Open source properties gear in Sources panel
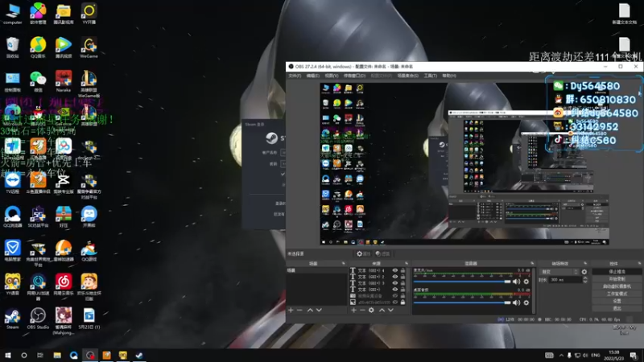The image size is (644, 362). [x=371, y=311]
